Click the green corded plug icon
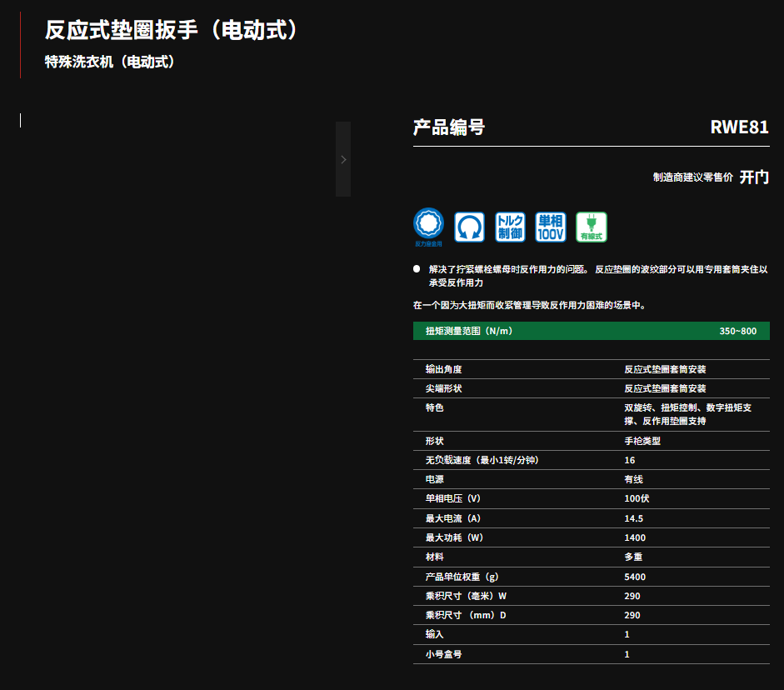784x690 pixels. (592, 227)
